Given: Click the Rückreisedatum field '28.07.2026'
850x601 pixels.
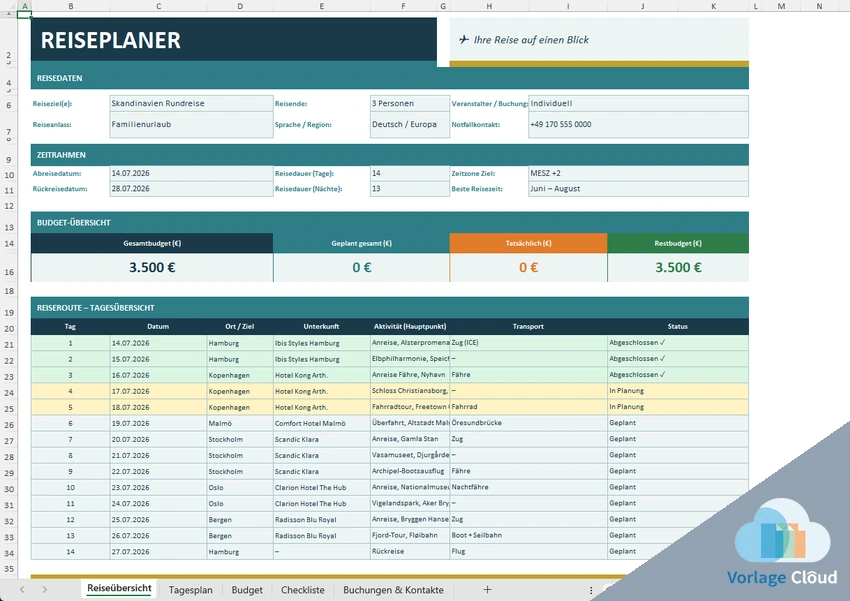Looking at the screenshot, I should (191, 189).
